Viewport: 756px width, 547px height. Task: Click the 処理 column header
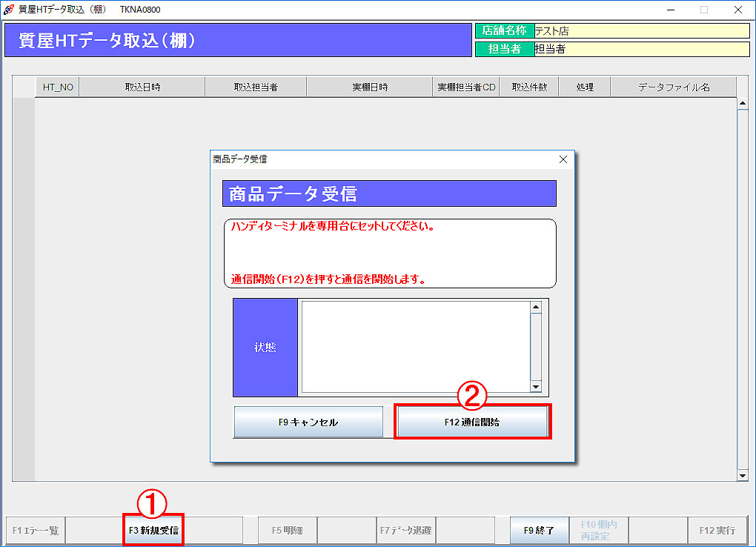pos(585,87)
